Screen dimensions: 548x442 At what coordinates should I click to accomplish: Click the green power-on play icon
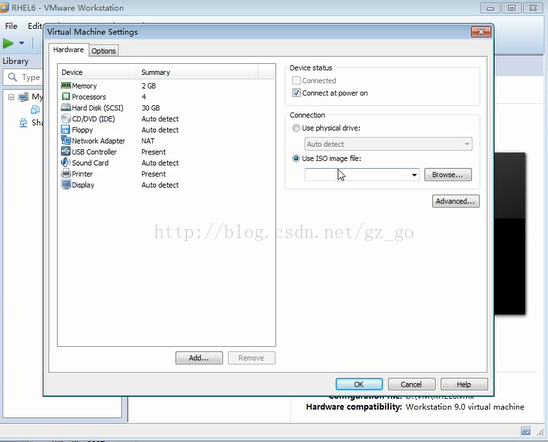pyautogui.click(x=8, y=43)
